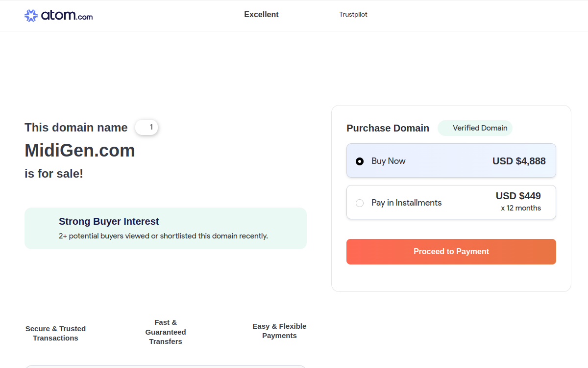The height and width of the screenshot is (368, 588).
Task: Click the atom.com wordmark in the header
Action: click(x=67, y=16)
